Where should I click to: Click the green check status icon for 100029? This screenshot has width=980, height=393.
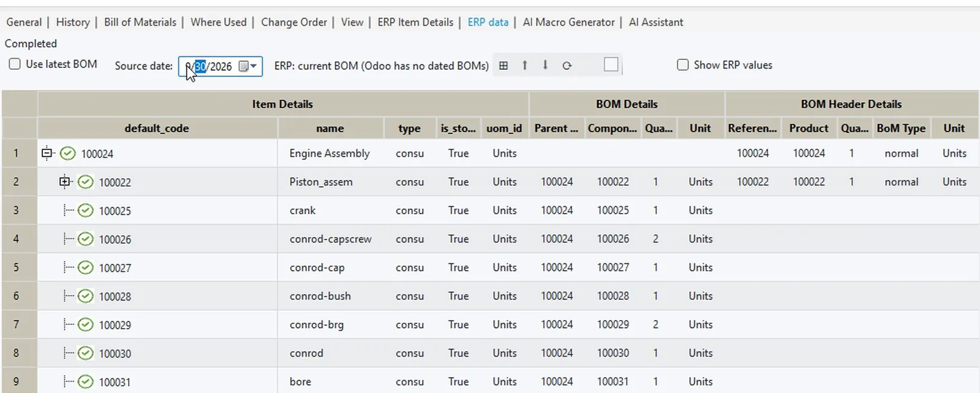(86, 324)
